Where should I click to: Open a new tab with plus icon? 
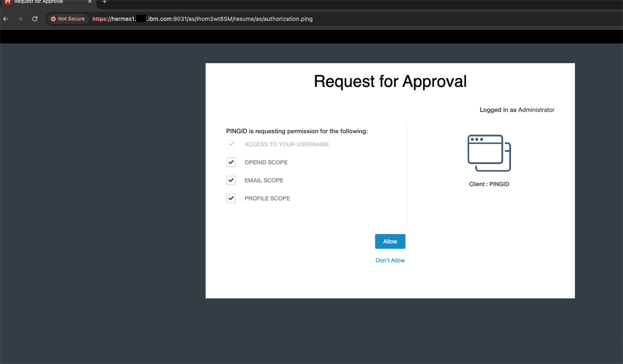click(104, 2)
